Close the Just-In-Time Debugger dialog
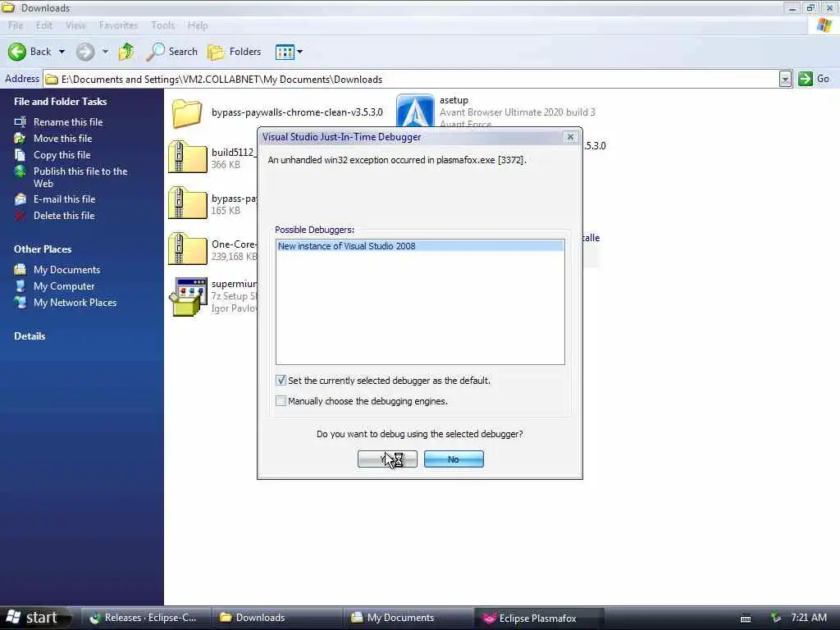 click(570, 137)
